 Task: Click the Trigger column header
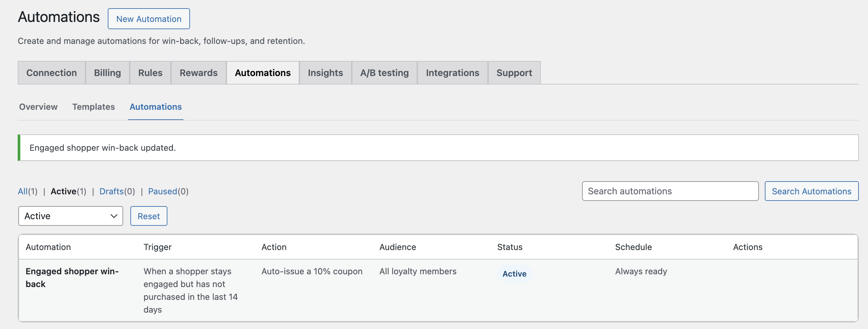click(158, 247)
